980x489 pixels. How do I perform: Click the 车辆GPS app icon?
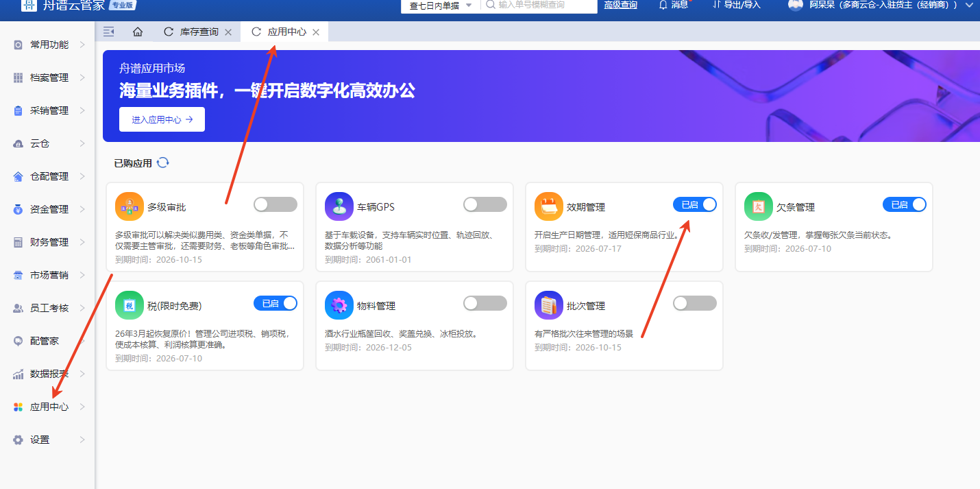click(x=339, y=206)
